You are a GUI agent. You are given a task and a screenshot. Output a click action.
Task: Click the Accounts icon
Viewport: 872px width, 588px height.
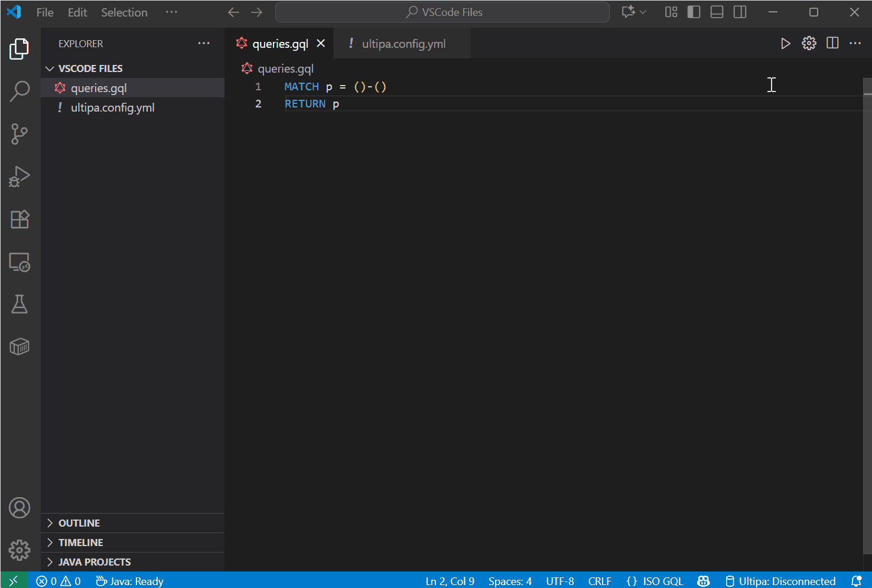(19, 508)
